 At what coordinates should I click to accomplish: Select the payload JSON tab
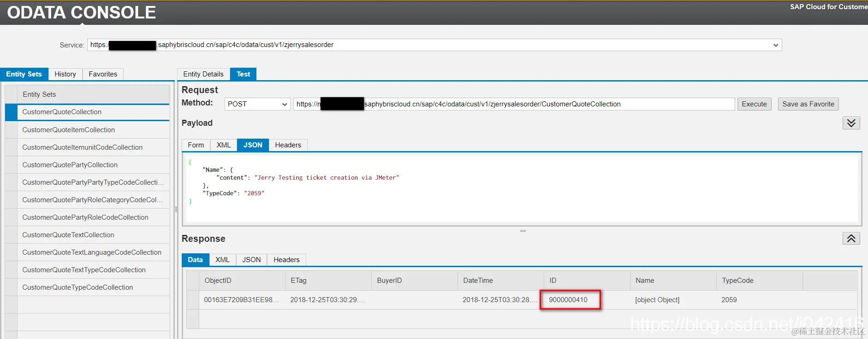tap(253, 145)
